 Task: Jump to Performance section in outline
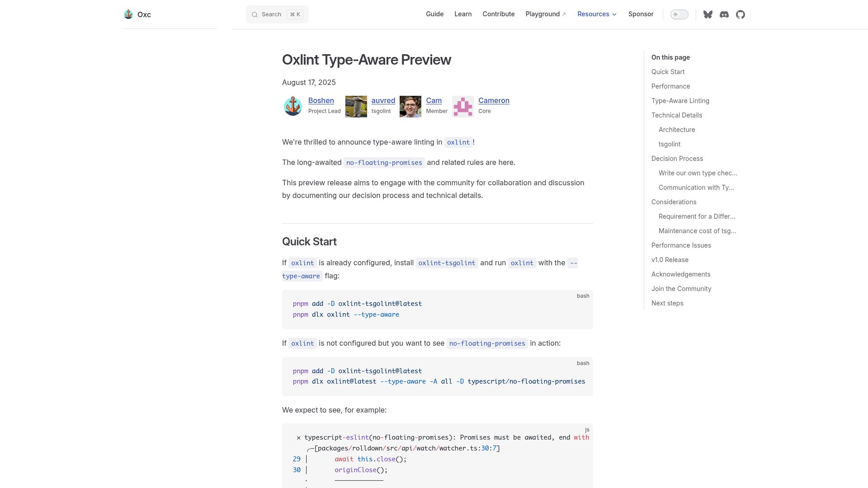670,86
